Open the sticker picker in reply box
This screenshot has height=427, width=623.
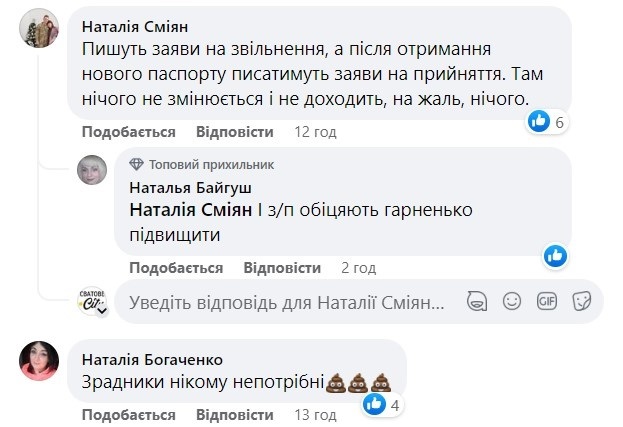(580, 300)
